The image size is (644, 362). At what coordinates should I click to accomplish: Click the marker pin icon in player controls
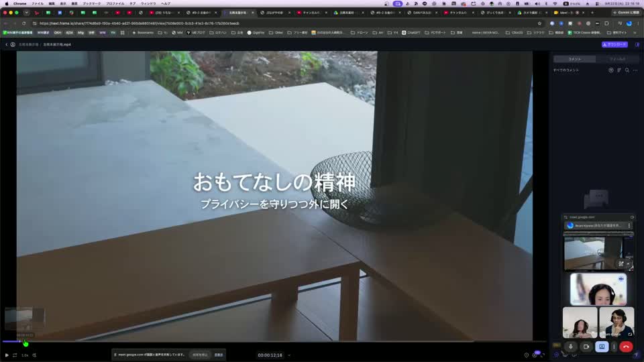coord(526,355)
